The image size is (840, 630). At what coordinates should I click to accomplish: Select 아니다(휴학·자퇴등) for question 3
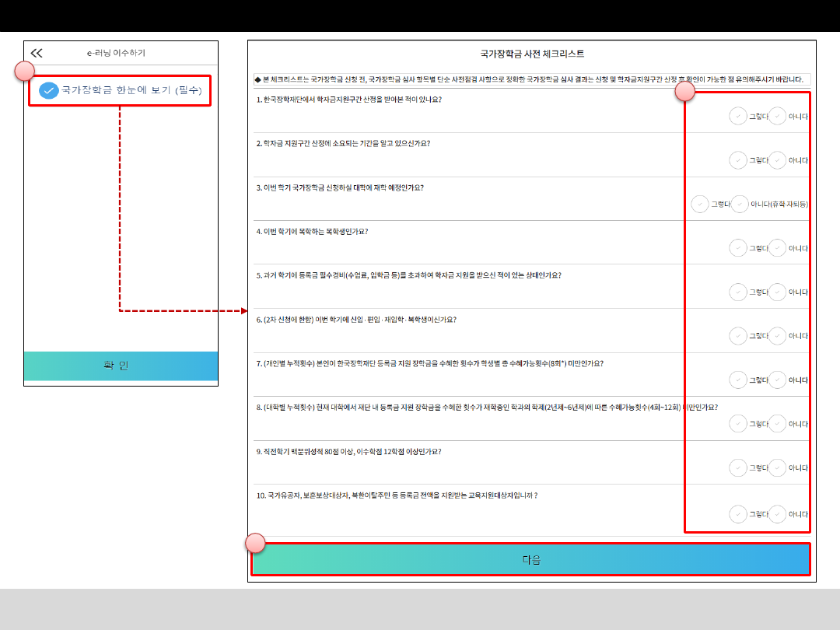[x=740, y=204]
